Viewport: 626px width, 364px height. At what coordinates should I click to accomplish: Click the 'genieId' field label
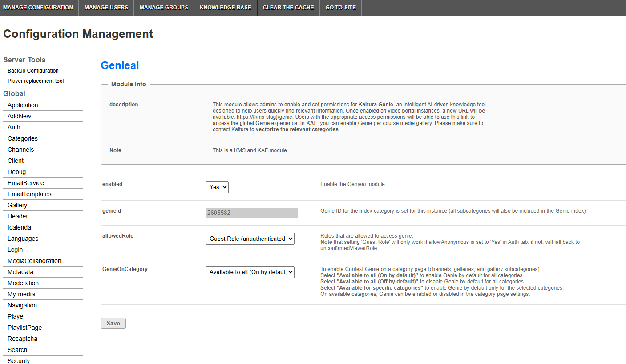tap(112, 211)
